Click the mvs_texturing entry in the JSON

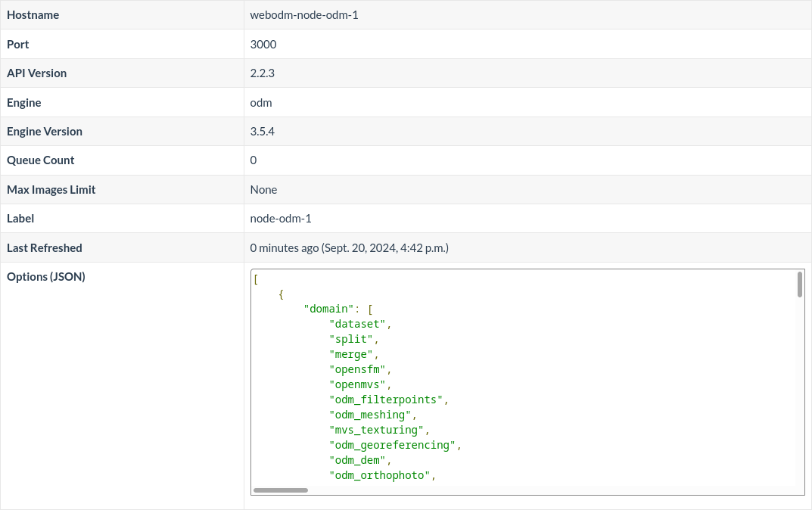pos(375,430)
